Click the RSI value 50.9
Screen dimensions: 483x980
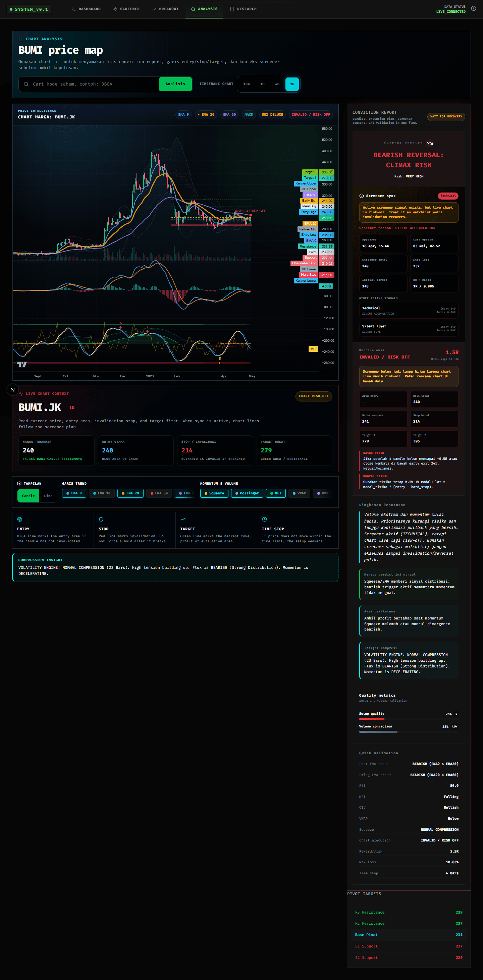click(454, 785)
